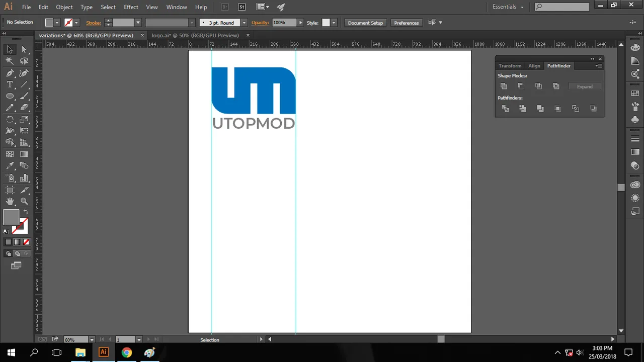The image size is (644, 362).
Task: Switch to the logo.ai document tab
Action: [x=195, y=35]
